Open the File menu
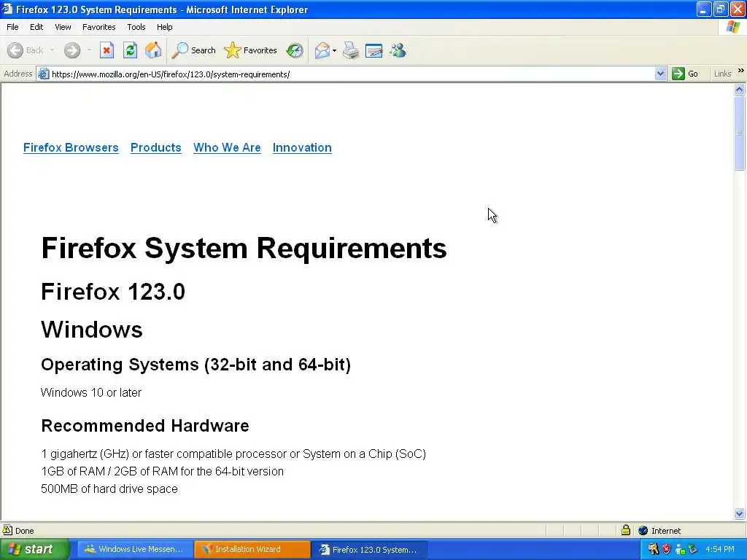The width and height of the screenshot is (747, 560). coord(12,27)
